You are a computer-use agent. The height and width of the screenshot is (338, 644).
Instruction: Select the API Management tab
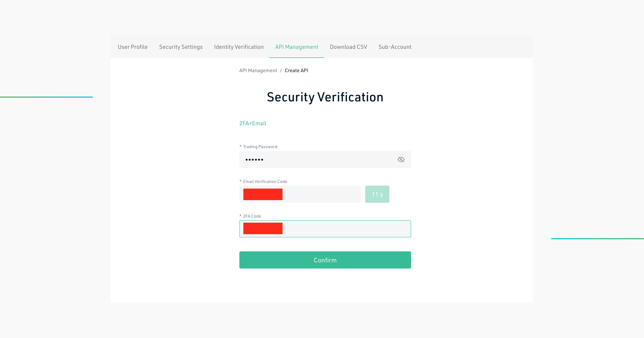pos(297,47)
